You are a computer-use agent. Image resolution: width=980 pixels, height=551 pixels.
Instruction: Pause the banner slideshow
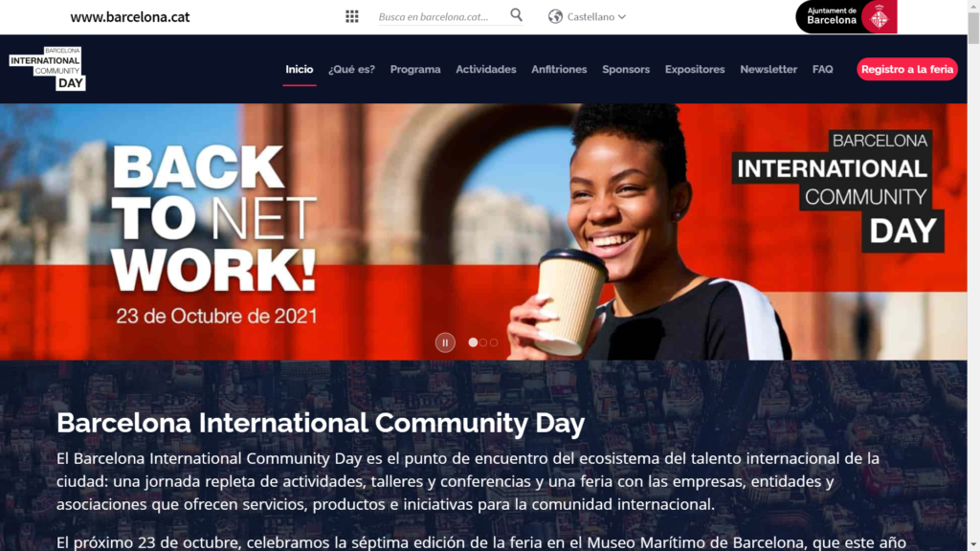pyautogui.click(x=445, y=342)
